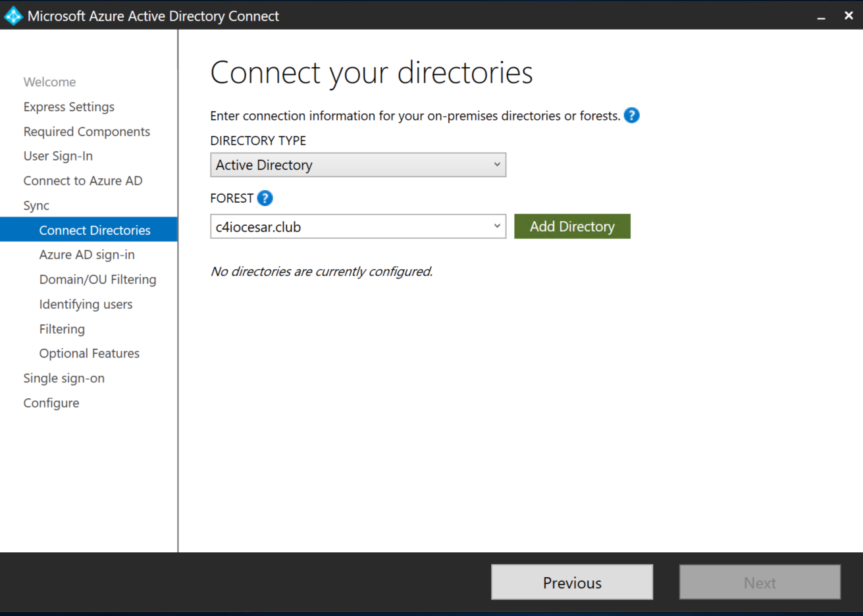Screen dimensions: 863x616
Task: Click the 'Connect your directories' heading
Action: (371, 73)
